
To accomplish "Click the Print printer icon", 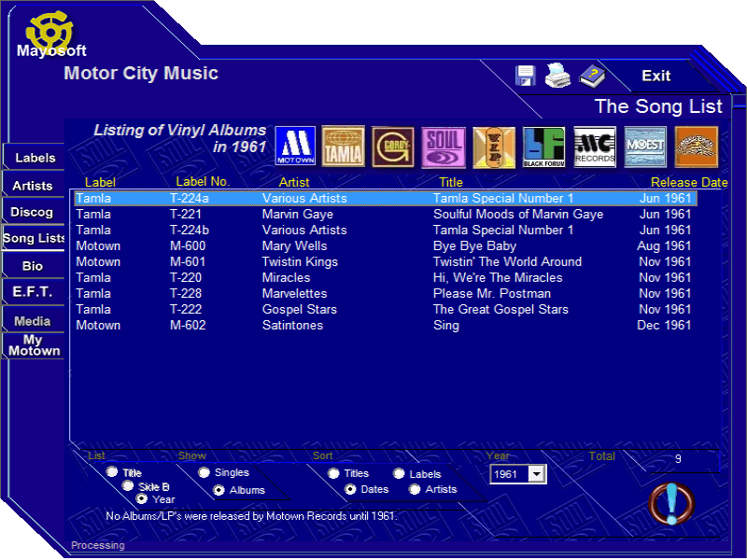I will [557, 76].
